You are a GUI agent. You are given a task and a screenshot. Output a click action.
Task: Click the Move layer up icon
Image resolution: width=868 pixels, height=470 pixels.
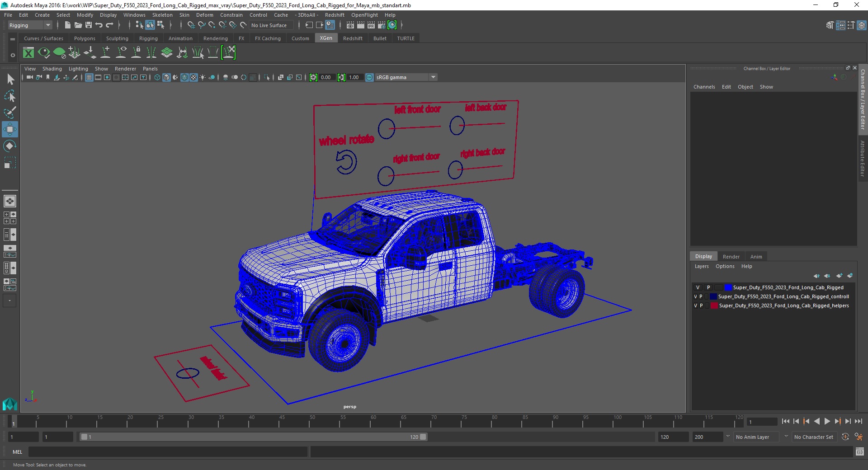coord(816,276)
